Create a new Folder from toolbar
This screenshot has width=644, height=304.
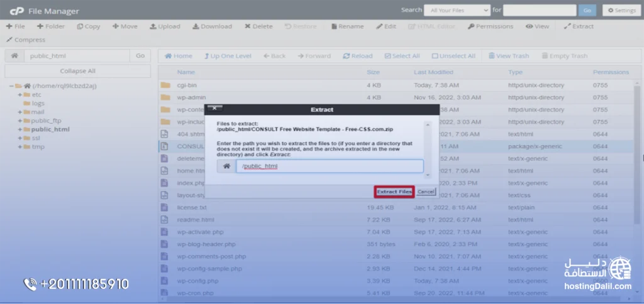[x=51, y=26]
